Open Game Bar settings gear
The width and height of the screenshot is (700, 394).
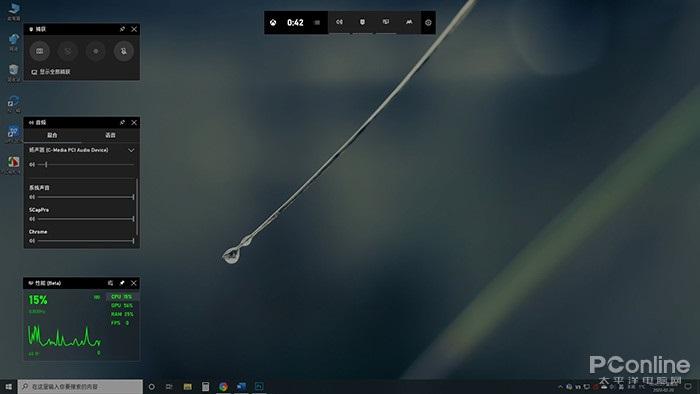[x=428, y=23]
